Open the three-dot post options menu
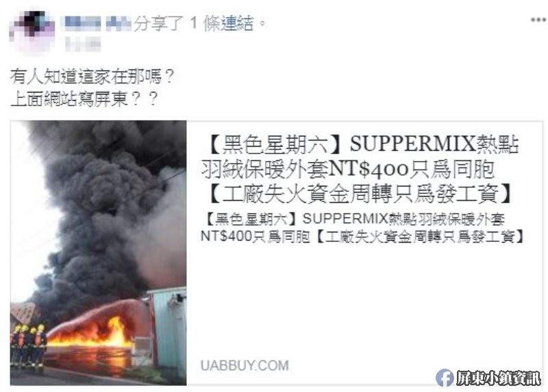The image size is (548, 392). [538, 20]
